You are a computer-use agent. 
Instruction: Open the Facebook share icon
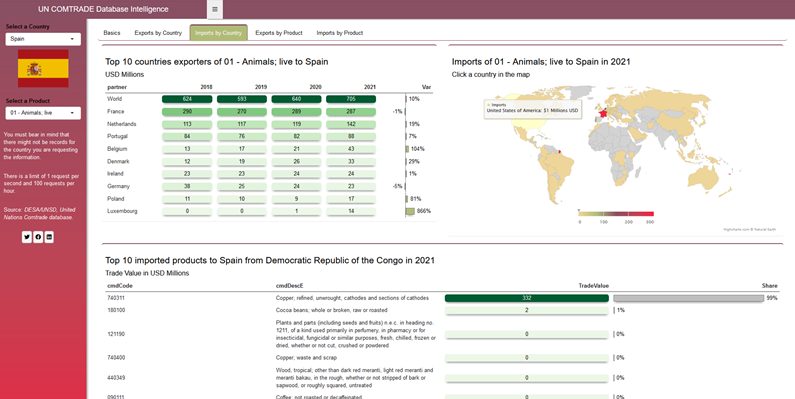[38, 237]
